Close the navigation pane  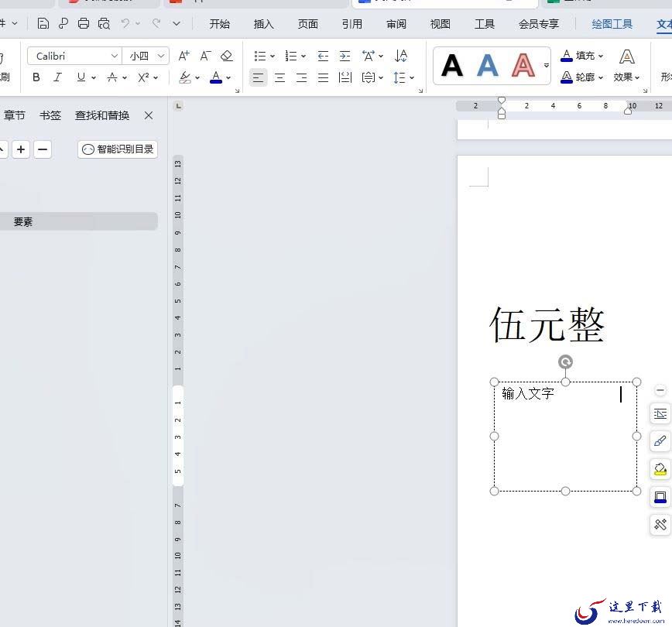(x=149, y=115)
